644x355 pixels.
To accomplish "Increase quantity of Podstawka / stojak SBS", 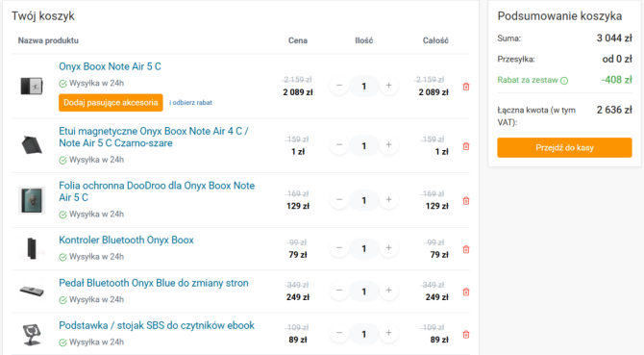I will [x=388, y=333].
